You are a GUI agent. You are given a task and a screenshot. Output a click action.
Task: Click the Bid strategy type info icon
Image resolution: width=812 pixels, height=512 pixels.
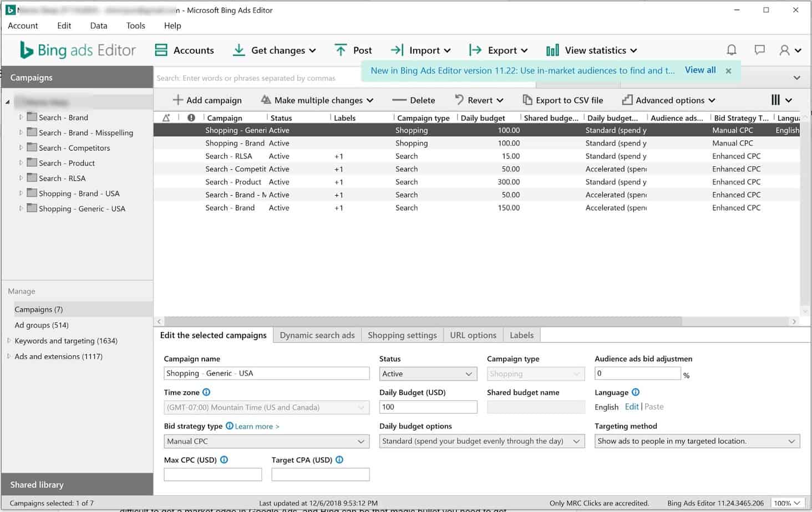pyautogui.click(x=229, y=426)
